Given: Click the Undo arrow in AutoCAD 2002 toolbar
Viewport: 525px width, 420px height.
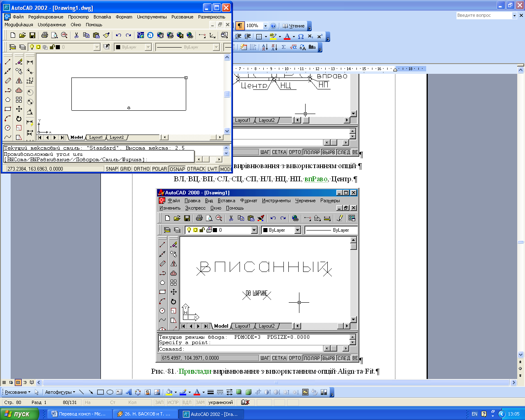Looking at the screenshot, I should click(x=119, y=35).
